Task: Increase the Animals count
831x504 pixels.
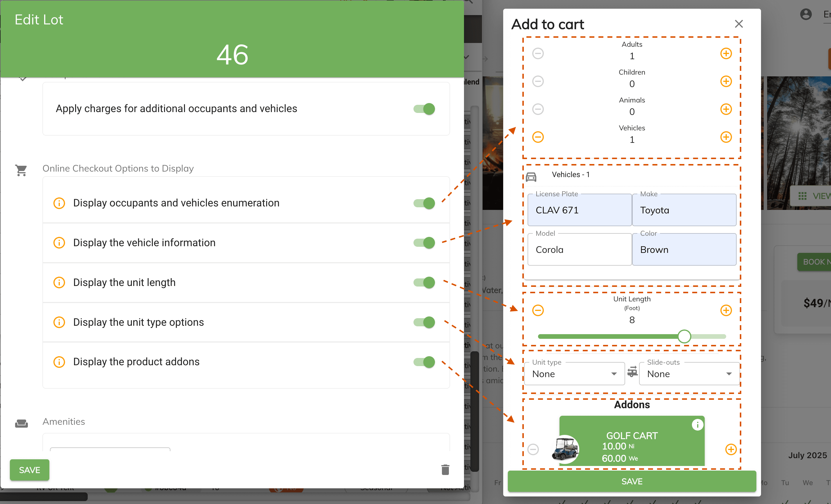Action: point(726,109)
